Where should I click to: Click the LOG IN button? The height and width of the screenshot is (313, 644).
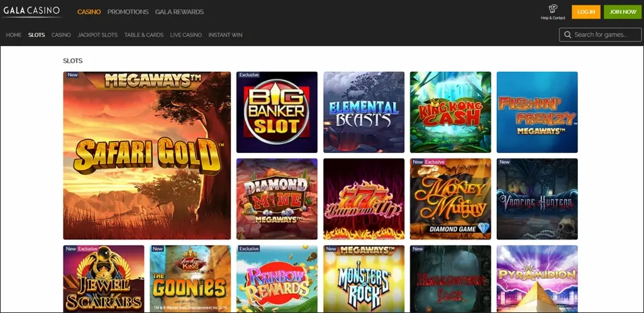point(586,12)
